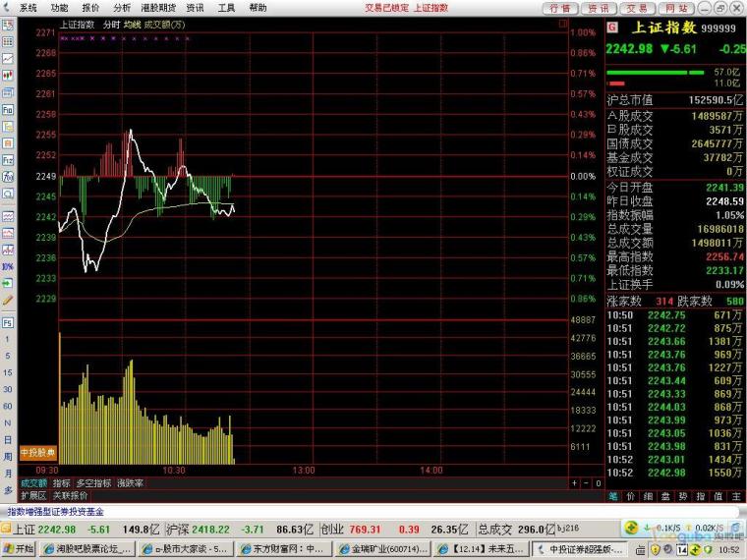Image resolution: width=747 pixels, height=560 pixels.
Task: Open the 系统 menu
Action: [x=28, y=7]
